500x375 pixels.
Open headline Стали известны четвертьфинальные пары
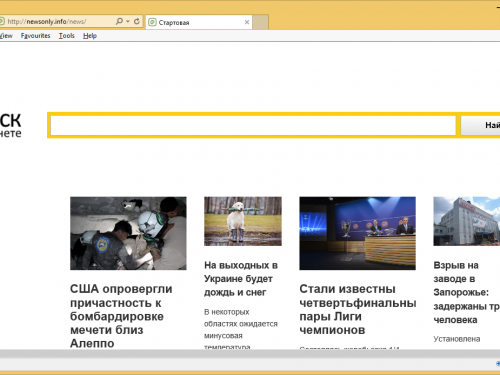tap(358, 309)
